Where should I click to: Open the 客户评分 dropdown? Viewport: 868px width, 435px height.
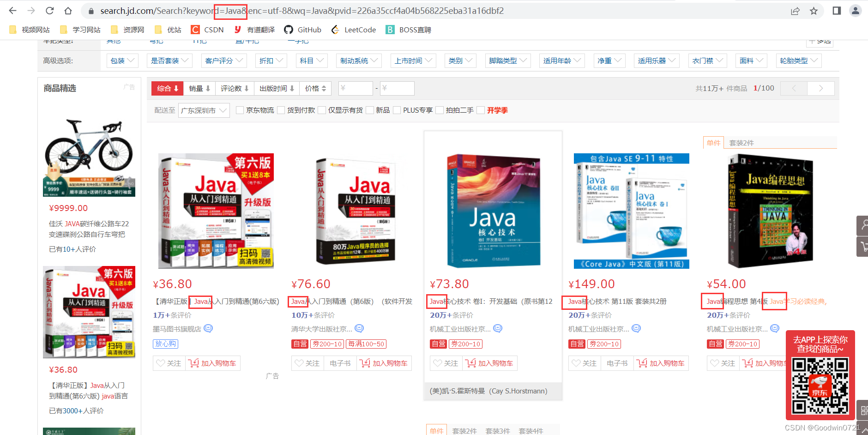[224, 60]
